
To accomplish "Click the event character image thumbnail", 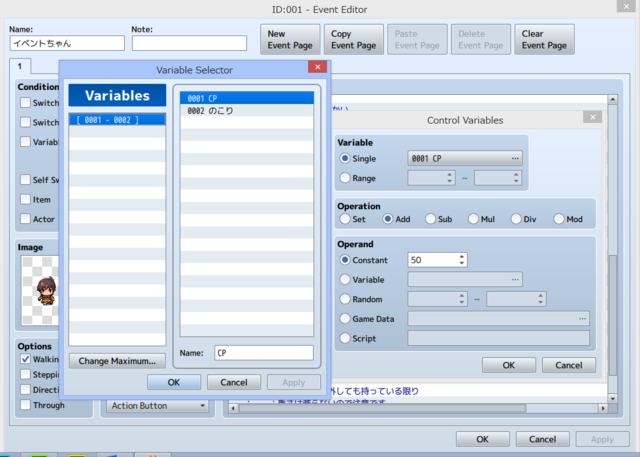I will click(x=40, y=290).
